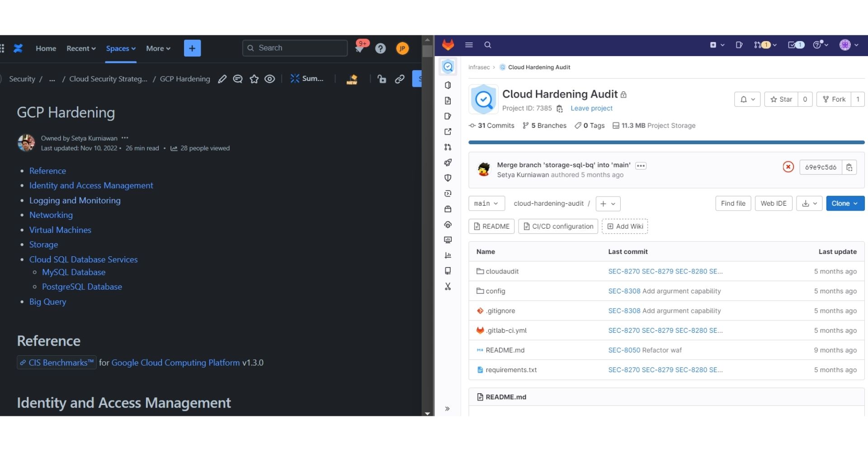The height and width of the screenshot is (452, 868).
Task: Open GitLab create new dropdown
Action: tap(717, 45)
